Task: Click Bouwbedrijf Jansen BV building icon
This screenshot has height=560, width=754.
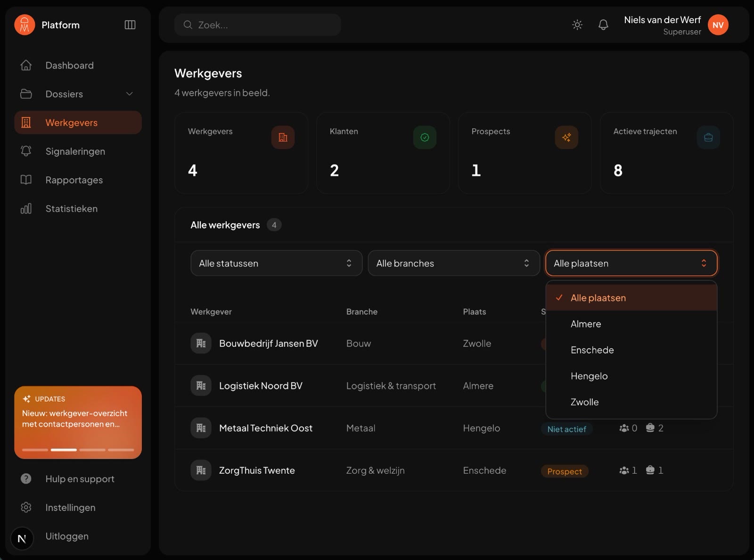Action: pos(201,343)
